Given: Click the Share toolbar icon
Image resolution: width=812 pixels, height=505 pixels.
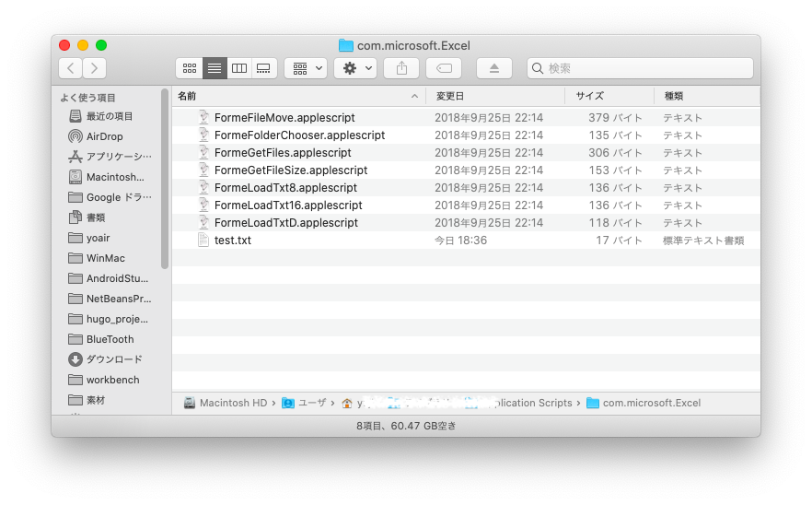Looking at the screenshot, I should (x=401, y=68).
